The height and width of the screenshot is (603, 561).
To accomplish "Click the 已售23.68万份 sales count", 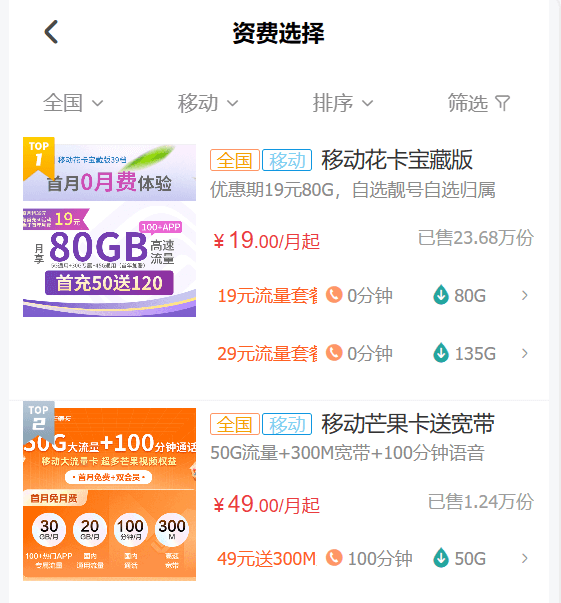I will pyautogui.click(x=476, y=238).
